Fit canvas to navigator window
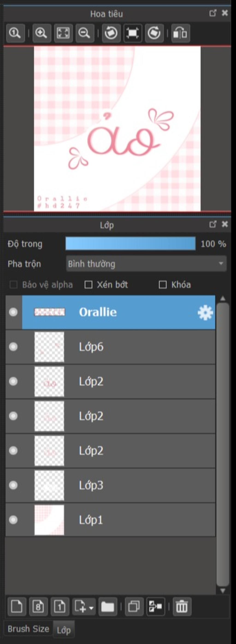Viewport: 236px width, 644px height. coord(63,33)
